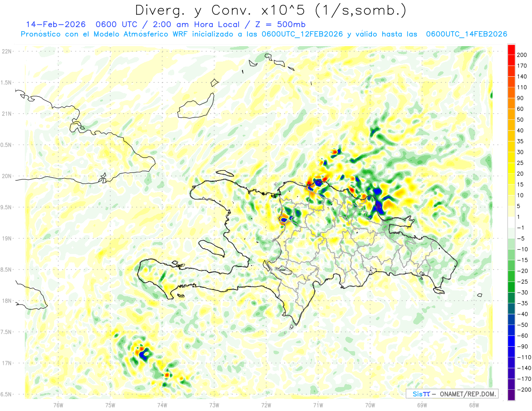
Task: Click the positive '5' color bar value
Action: 519,206
